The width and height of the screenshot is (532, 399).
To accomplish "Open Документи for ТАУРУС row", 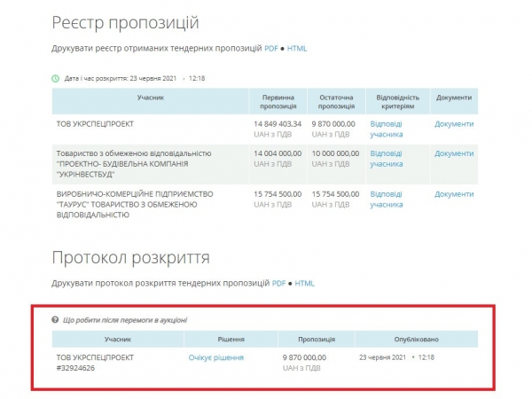I will coord(454,194).
